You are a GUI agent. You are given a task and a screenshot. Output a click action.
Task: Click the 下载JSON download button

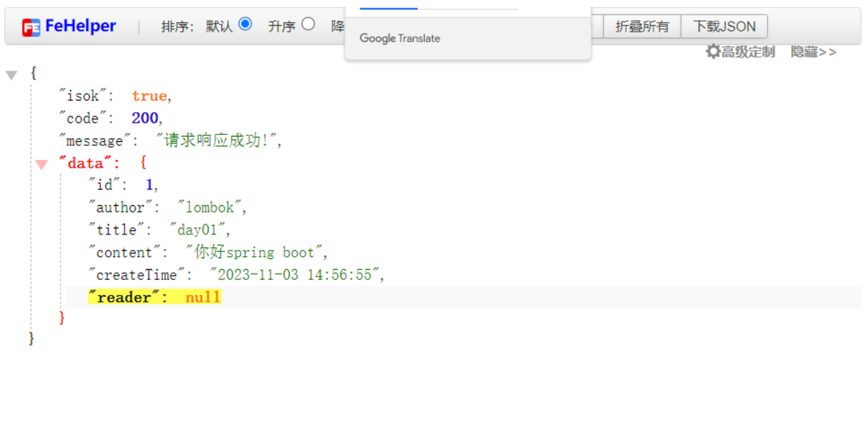(724, 26)
